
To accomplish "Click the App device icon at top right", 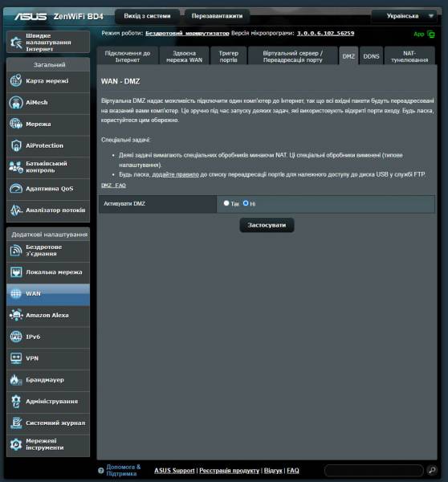I will coord(431,34).
